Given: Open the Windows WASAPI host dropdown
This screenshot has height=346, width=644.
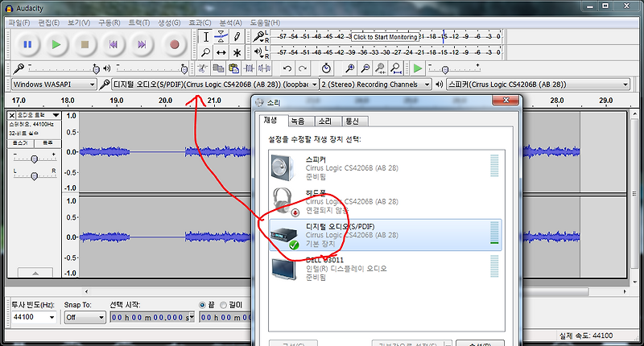Looking at the screenshot, I should [x=54, y=84].
